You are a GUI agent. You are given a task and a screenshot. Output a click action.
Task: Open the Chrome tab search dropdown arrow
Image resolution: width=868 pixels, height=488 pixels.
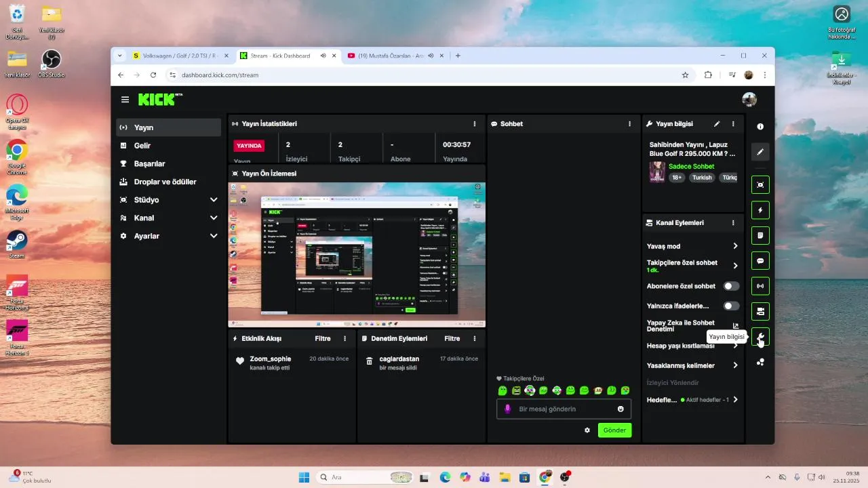(x=120, y=56)
